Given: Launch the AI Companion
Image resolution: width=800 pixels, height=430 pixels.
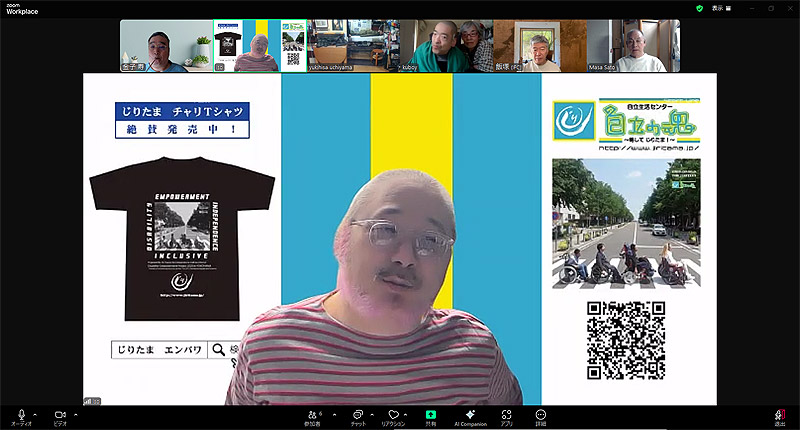Looking at the screenshot, I should [470, 416].
